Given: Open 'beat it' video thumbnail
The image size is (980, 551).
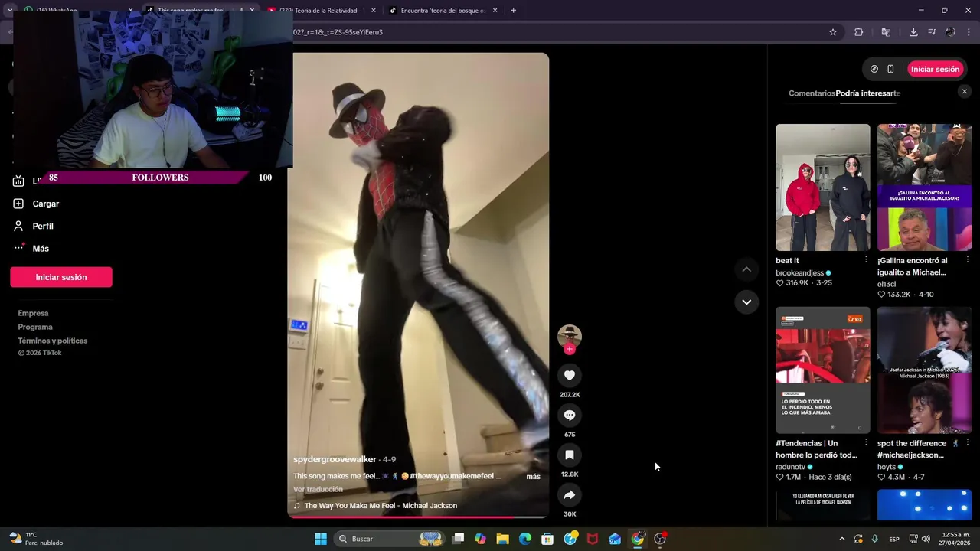Looking at the screenshot, I should pos(823,187).
